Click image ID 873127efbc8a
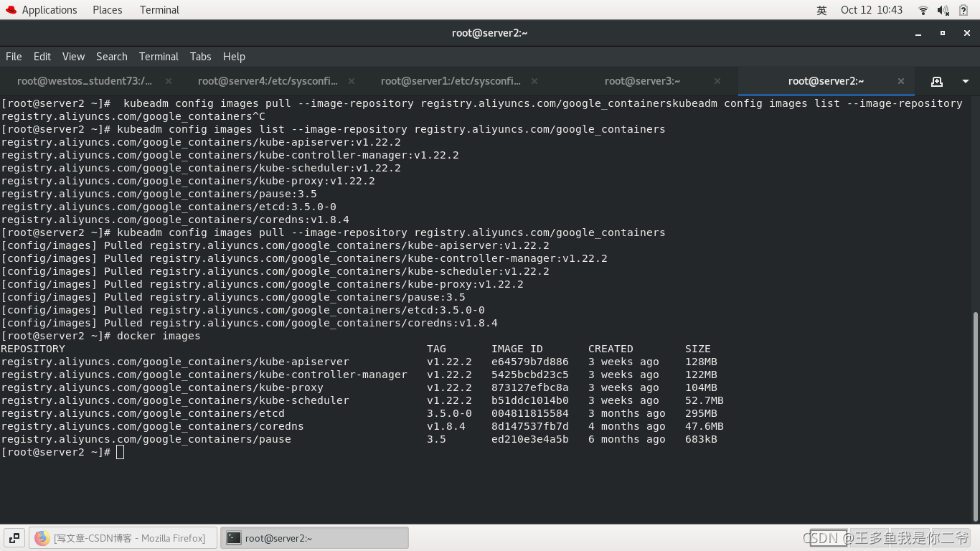The height and width of the screenshot is (551, 980). point(530,387)
